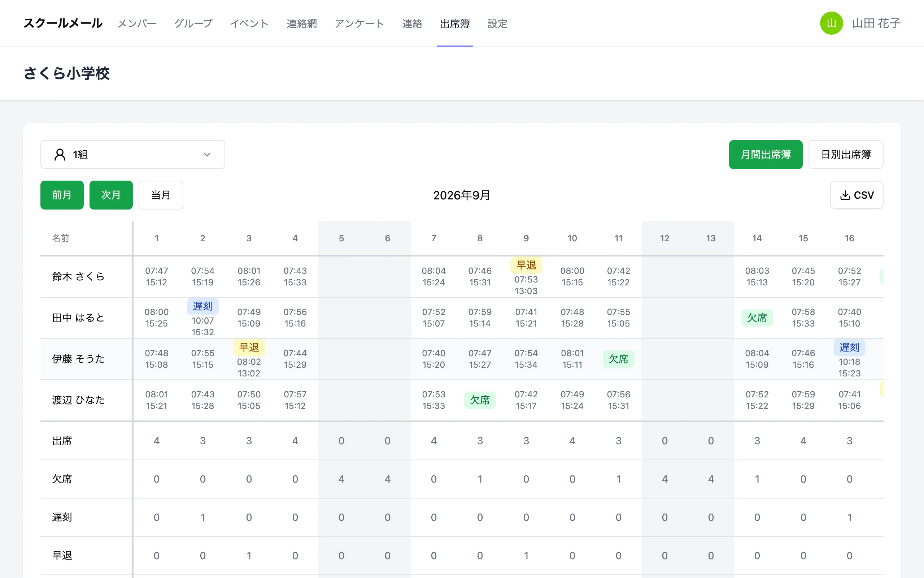The width and height of the screenshot is (924, 578).
Task: Click the 山田 花子 user name
Action: coord(876,23)
